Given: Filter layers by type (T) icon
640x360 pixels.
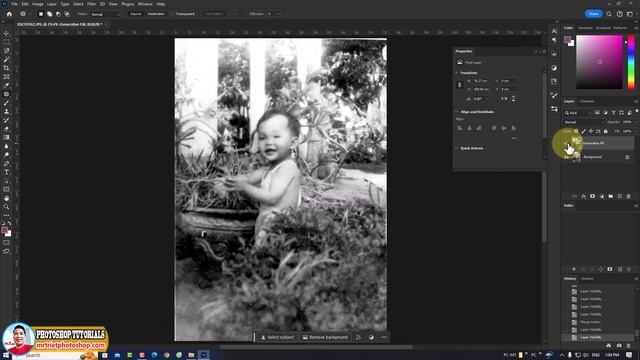Looking at the screenshot, I should tap(613, 113).
